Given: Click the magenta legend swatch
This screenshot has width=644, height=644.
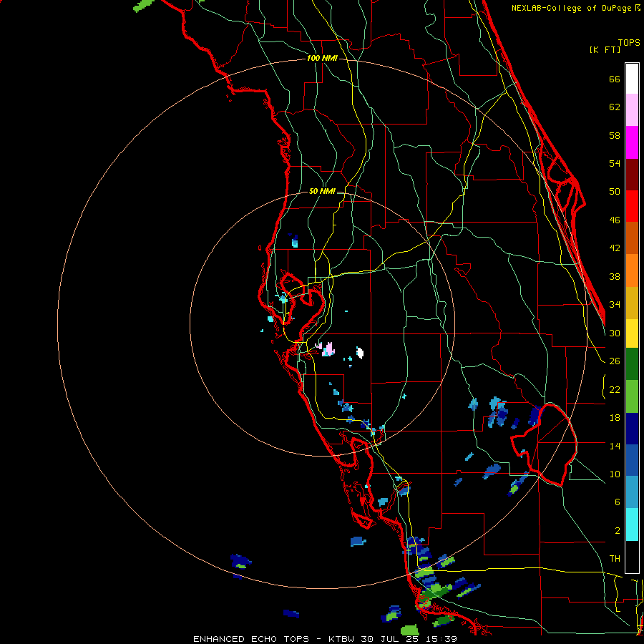Looking at the screenshot, I should [x=632, y=142].
